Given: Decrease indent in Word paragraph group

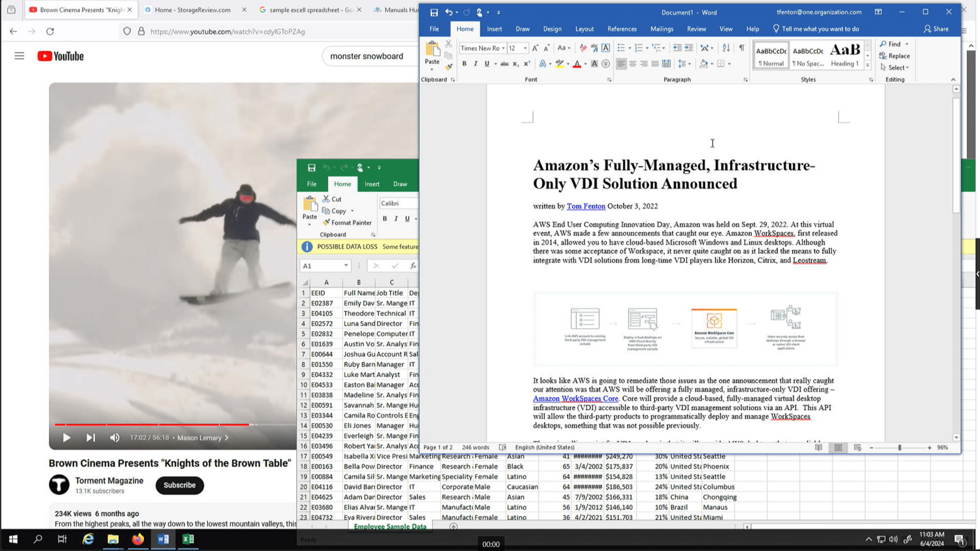Looking at the screenshot, I should point(677,48).
